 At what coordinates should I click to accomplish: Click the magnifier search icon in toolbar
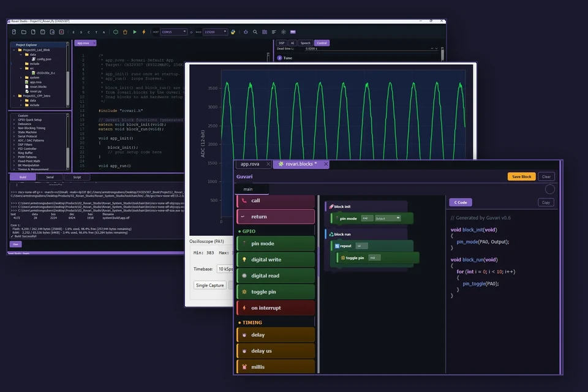[x=255, y=32]
